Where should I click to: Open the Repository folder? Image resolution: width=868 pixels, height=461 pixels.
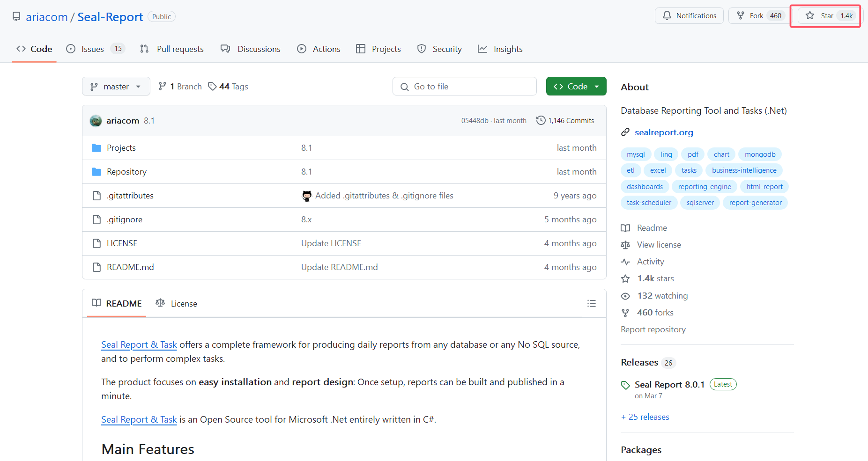pos(126,172)
